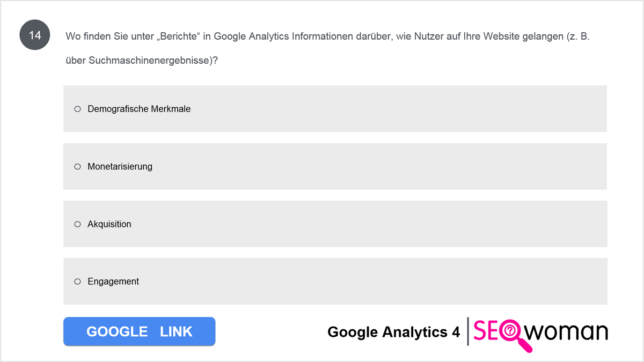Screen dimensions: 644x362
Task: Click the question-mark circle inside the magnifier
Action: pyautogui.click(x=510, y=331)
